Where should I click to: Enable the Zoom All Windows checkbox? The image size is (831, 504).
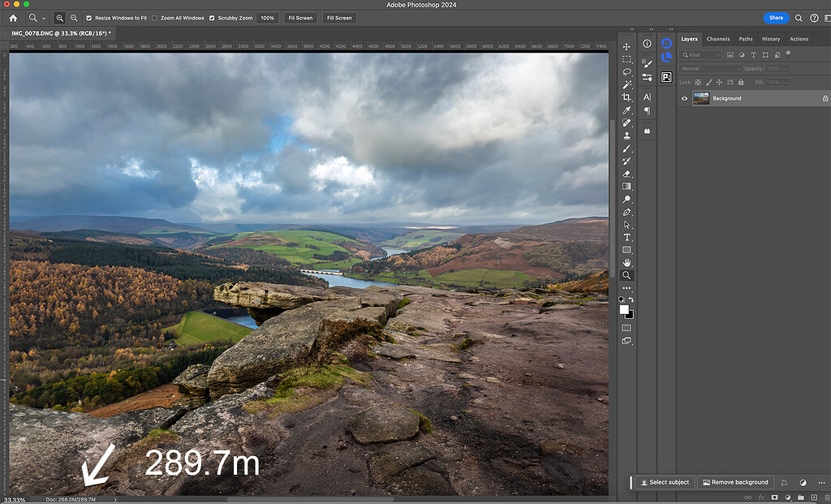(154, 18)
